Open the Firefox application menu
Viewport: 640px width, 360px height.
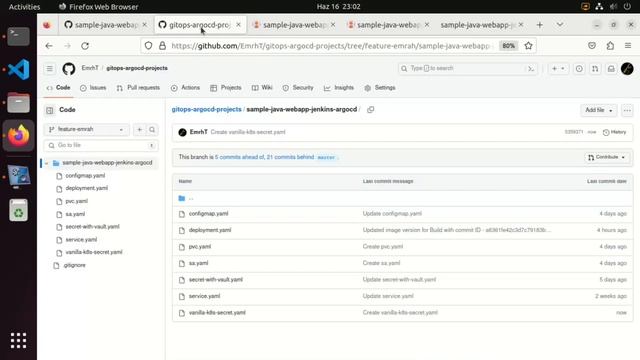[628, 46]
